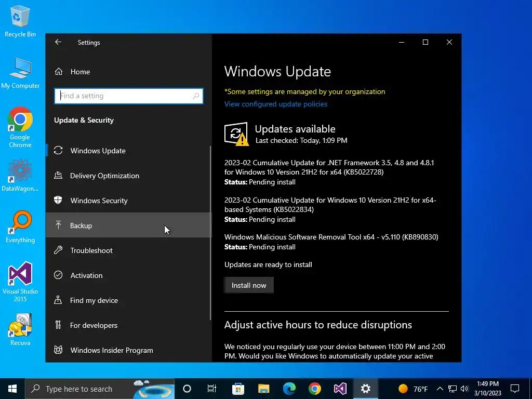Viewport: 532px width, 399px height.
Task: Open View configured update policies link
Action: (276, 104)
